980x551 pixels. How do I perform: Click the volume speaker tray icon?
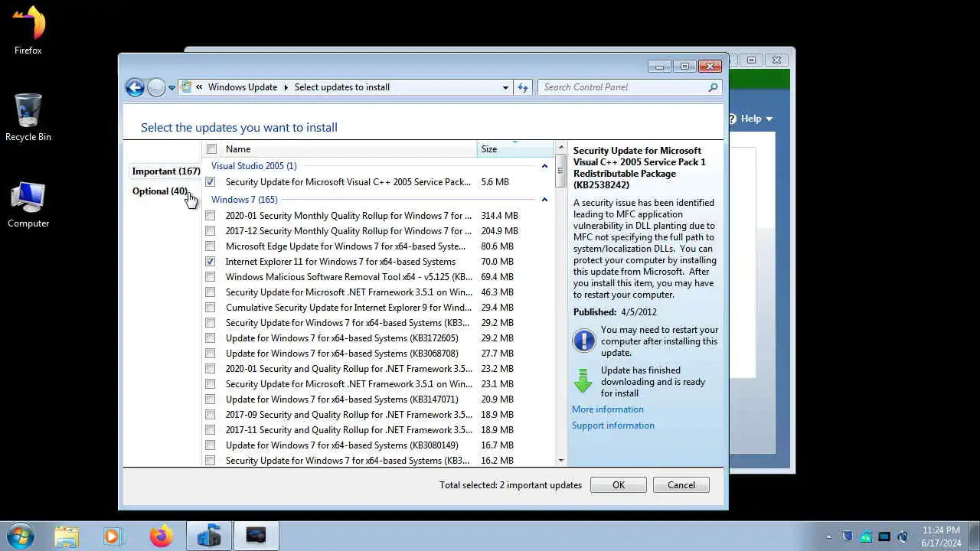tap(903, 536)
